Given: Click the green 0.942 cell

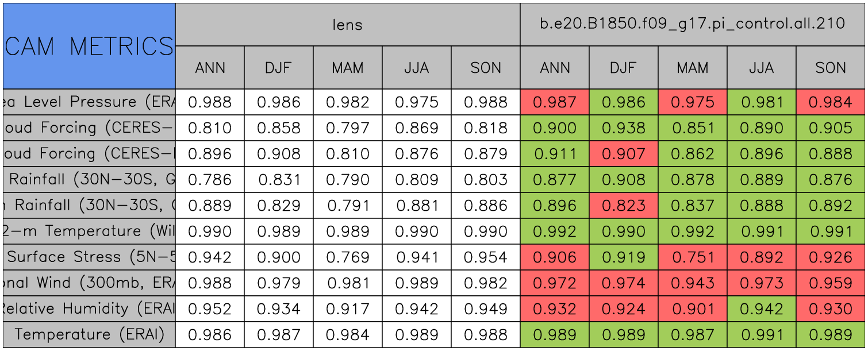Looking at the screenshot, I should pos(761,308).
